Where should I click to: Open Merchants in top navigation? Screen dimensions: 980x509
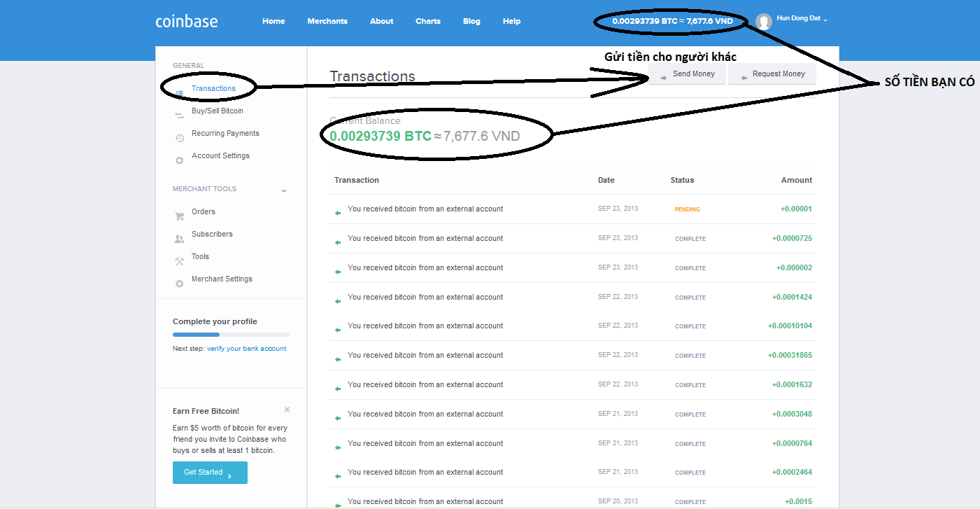pos(327,21)
